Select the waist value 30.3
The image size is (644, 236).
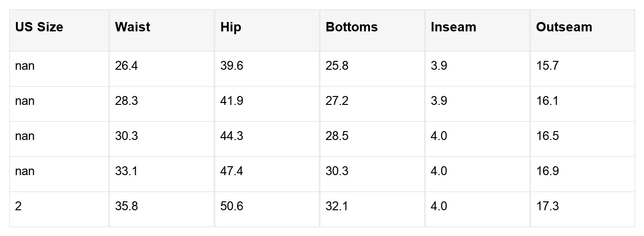pos(126,136)
